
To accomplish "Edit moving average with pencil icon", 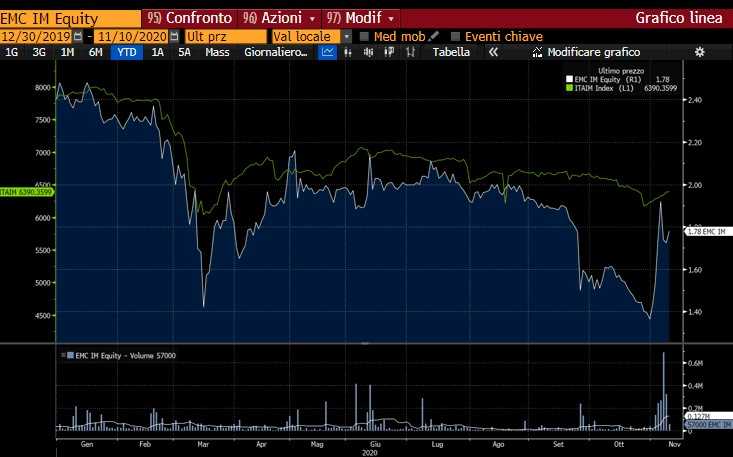I will tap(434, 36).
